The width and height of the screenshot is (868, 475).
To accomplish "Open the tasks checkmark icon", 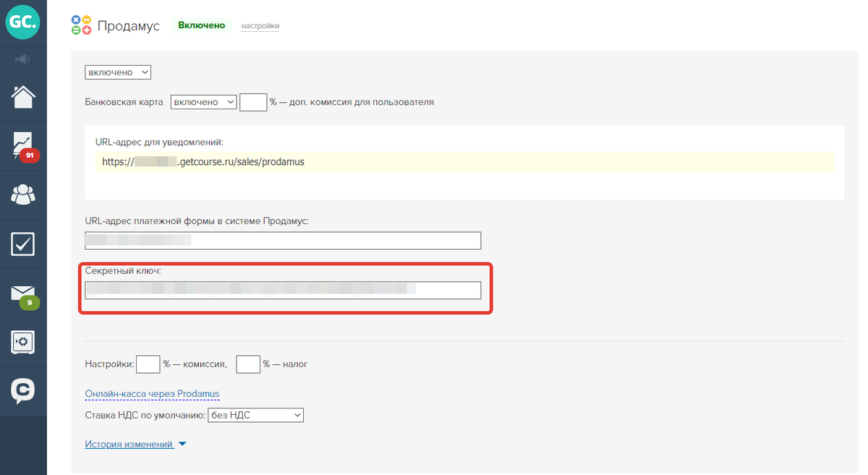I will click(x=23, y=244).
